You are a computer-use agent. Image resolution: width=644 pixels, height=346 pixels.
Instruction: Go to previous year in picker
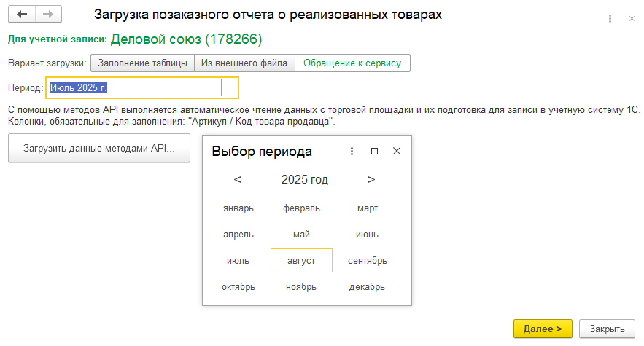tap(238, 179)
